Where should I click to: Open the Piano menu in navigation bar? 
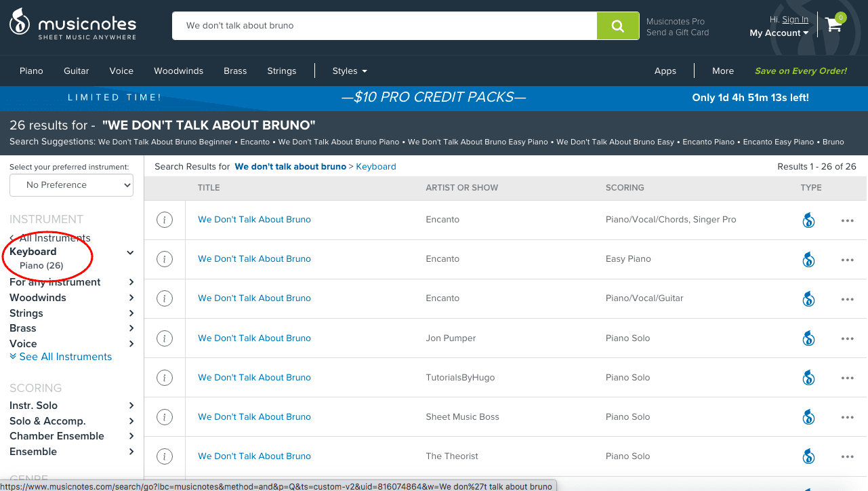click(31, 71)
